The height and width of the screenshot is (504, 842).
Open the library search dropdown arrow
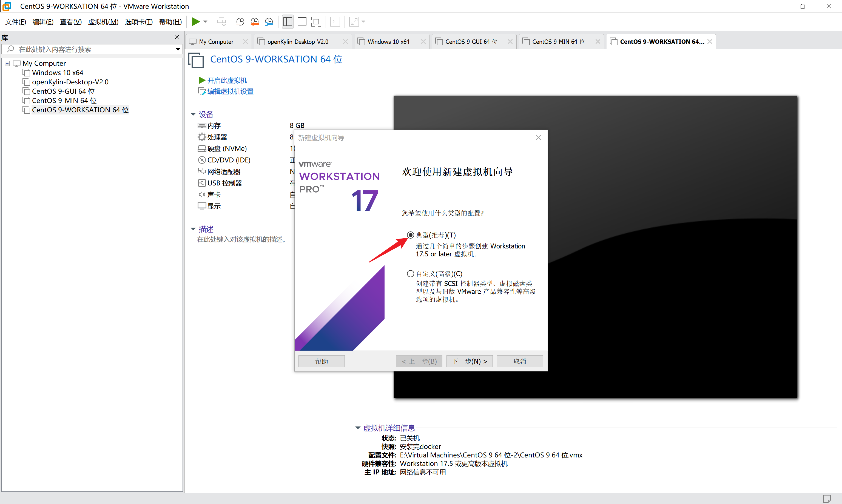178,49
